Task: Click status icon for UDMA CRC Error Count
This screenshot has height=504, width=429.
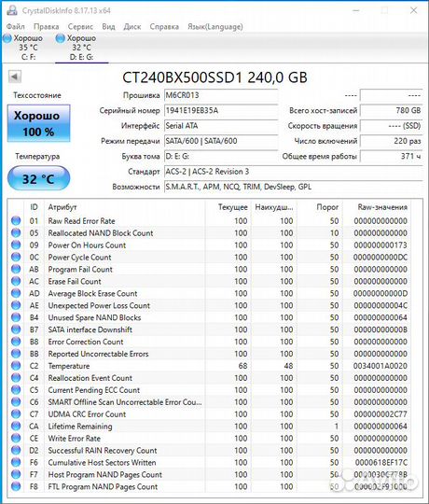Action: coord(16,414)
